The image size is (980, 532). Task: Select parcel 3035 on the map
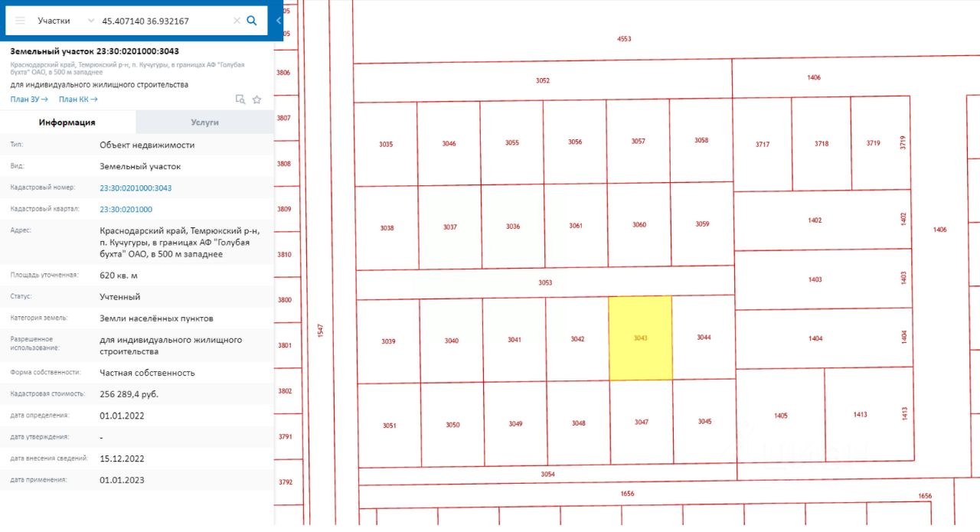pos(386,144)
